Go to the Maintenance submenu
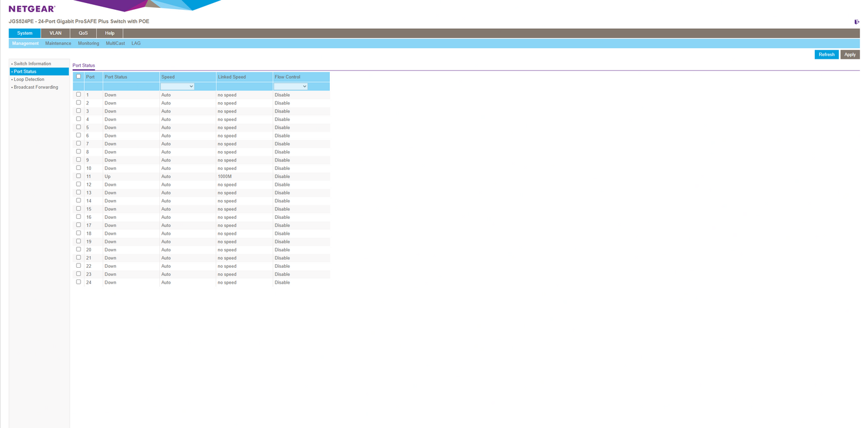The height and width of the screenshot is (428, 868). point(58,43)
